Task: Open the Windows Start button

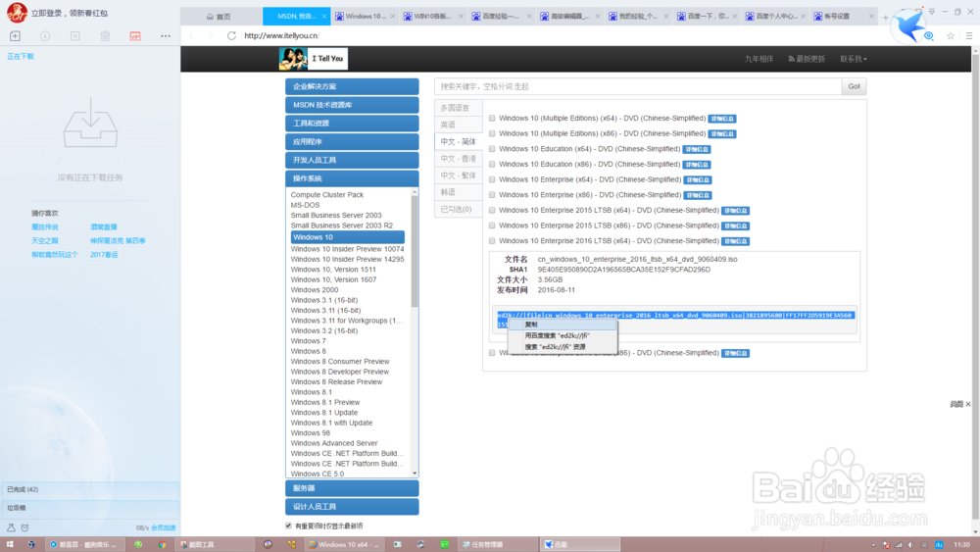Action: tap(10, 544)
